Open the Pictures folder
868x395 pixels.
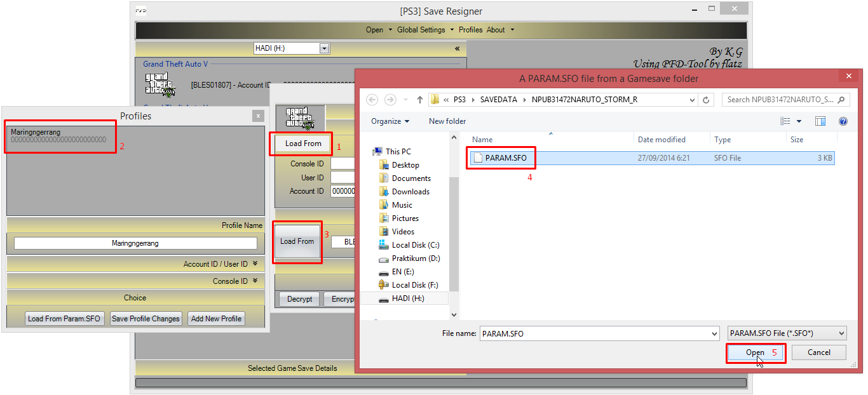[x=405, y=218]
